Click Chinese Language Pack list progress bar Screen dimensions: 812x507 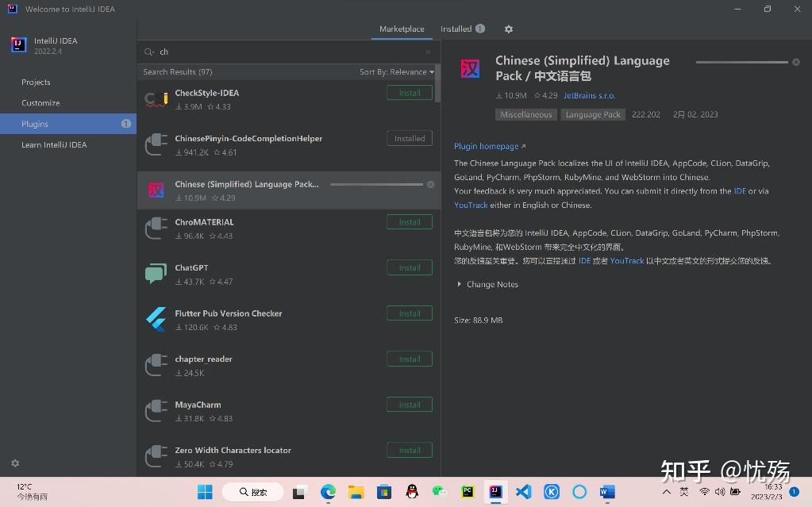[376, 184]
